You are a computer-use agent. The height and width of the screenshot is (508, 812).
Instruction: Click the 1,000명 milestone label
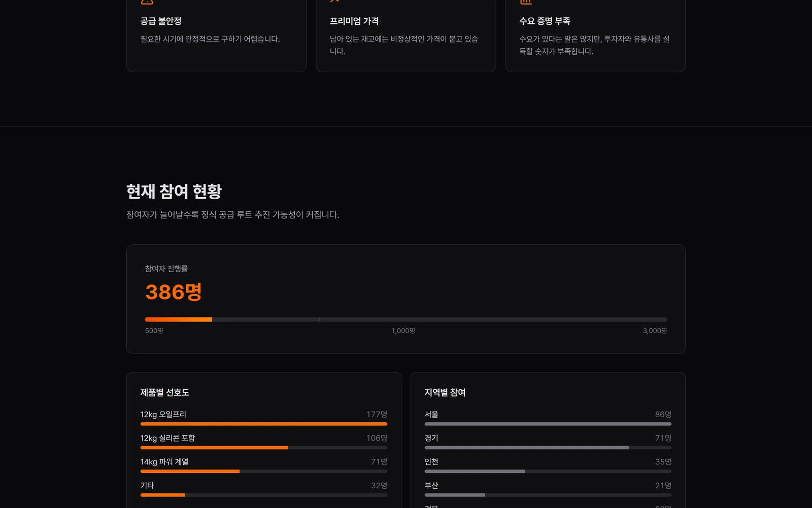tap(403, 331)
